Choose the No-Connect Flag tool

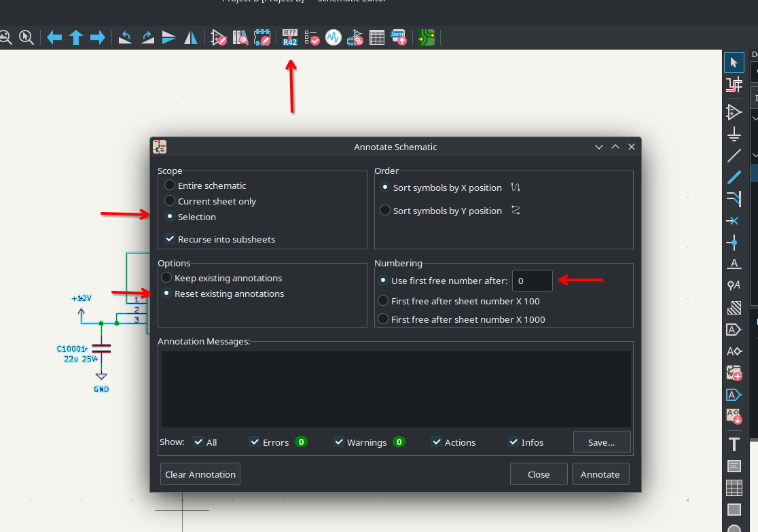(734, 221)
